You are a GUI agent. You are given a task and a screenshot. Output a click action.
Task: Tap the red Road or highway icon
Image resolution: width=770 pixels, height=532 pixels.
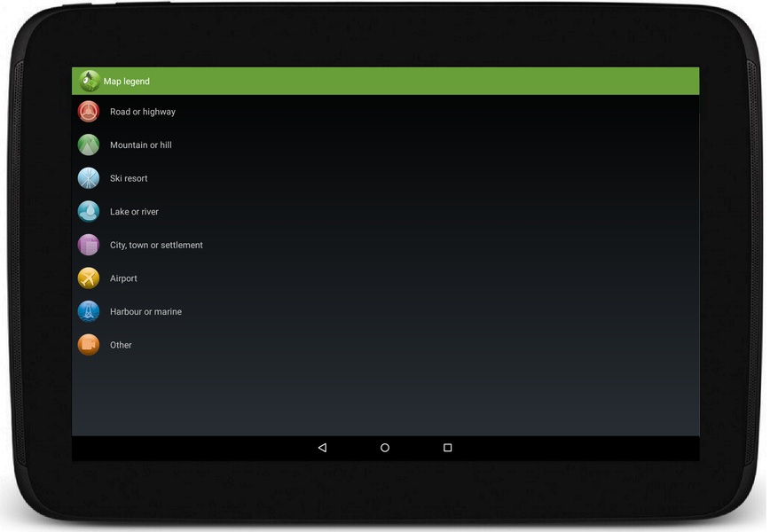(x=89, y=112)
